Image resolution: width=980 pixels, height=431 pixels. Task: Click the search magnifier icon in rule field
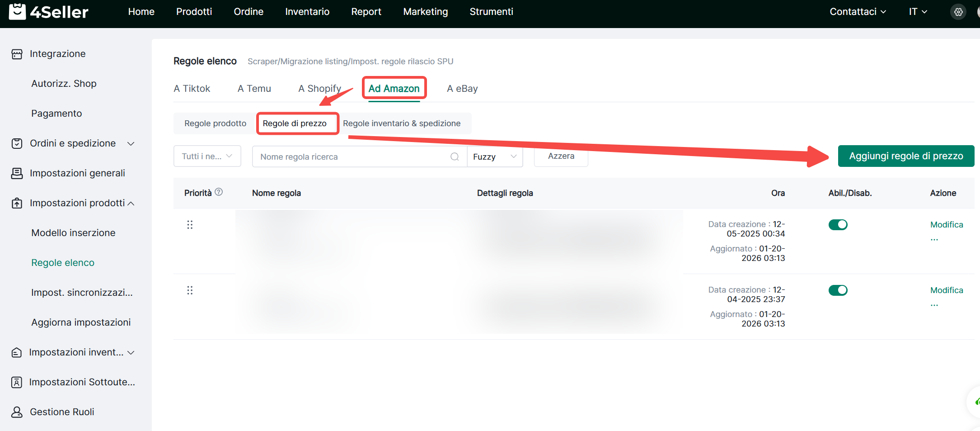[x=455, y=157]
